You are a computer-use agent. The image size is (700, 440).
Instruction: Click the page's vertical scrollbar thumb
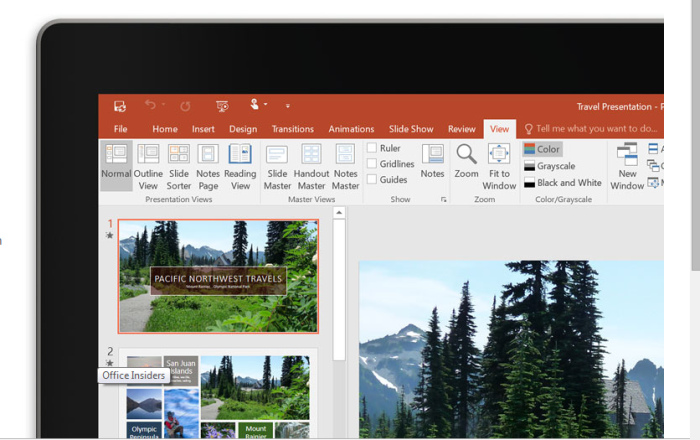pos(696,135)
